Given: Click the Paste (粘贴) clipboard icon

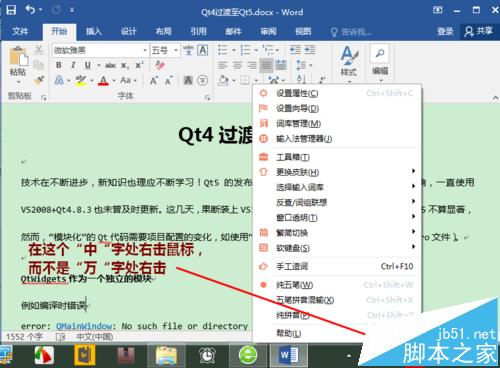Looking at the screenshot, I should click(x=18, y=56).
